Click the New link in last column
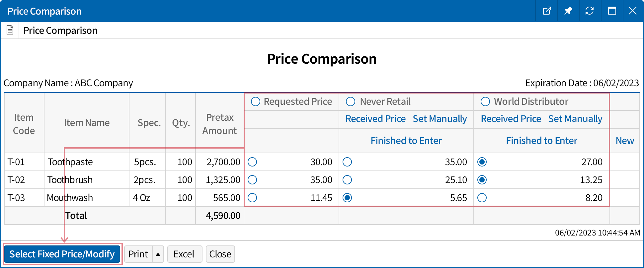This screenshot has width=644, height=268. [x=625, y=141]
